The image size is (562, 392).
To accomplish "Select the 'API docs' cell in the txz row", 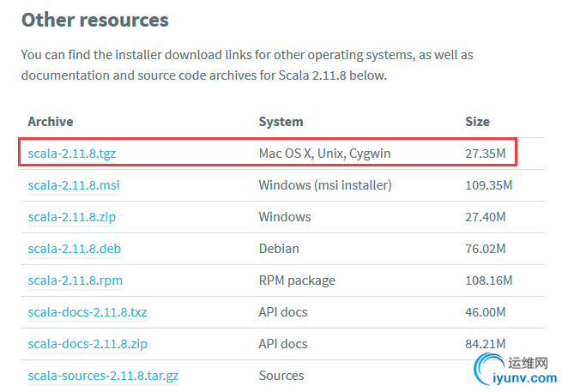I will coord(283,312).
